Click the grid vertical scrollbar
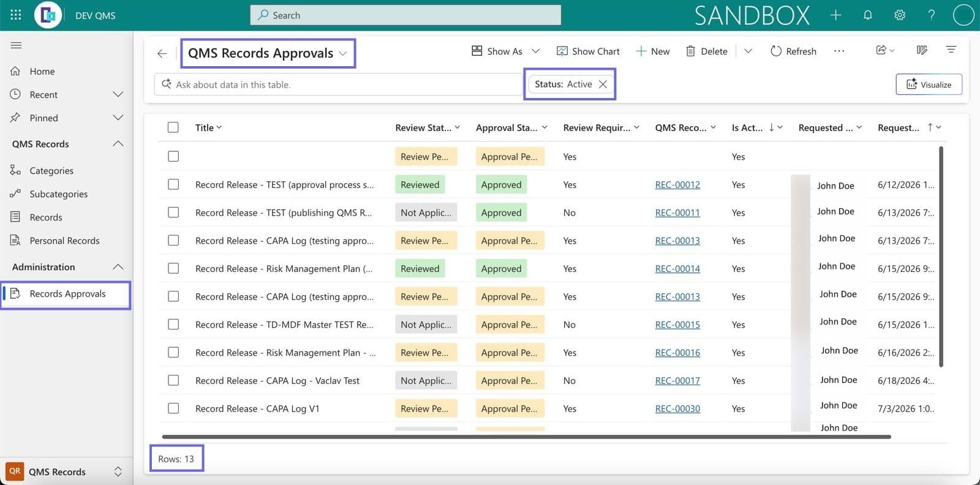Image resolution: width=980 pixels, height=485 pixels. pos(941,256)
